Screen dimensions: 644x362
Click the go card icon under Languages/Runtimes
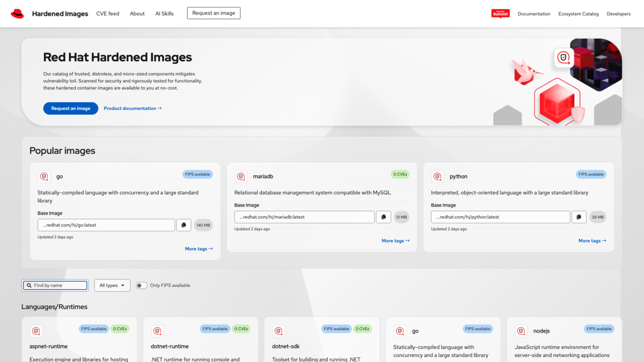[x=400, y=331]
